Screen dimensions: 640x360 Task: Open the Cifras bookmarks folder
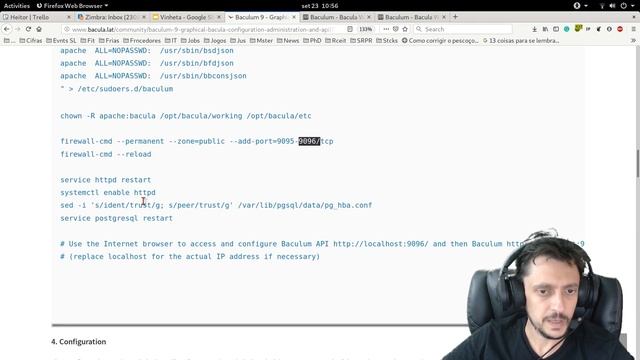[x=31, y=41]
